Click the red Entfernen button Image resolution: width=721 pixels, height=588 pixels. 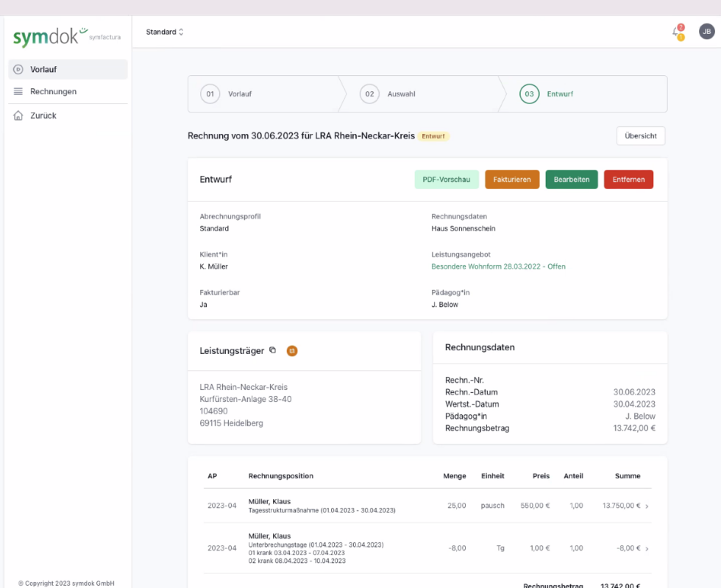[x=628, y=180]
